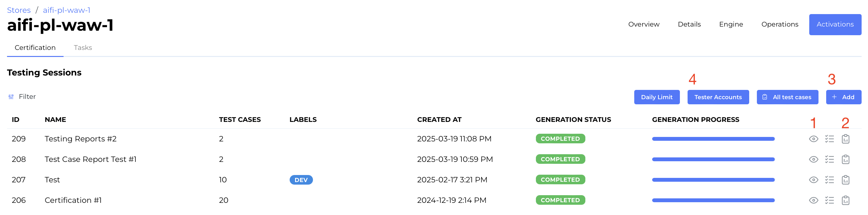Click the Filter sliders icon
Viewport: 868px width, 215px height.
[11, 97]
